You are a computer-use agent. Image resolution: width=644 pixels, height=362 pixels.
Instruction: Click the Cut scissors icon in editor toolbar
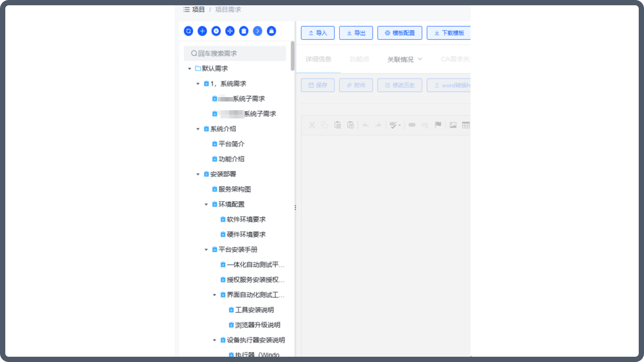point(312,125)
